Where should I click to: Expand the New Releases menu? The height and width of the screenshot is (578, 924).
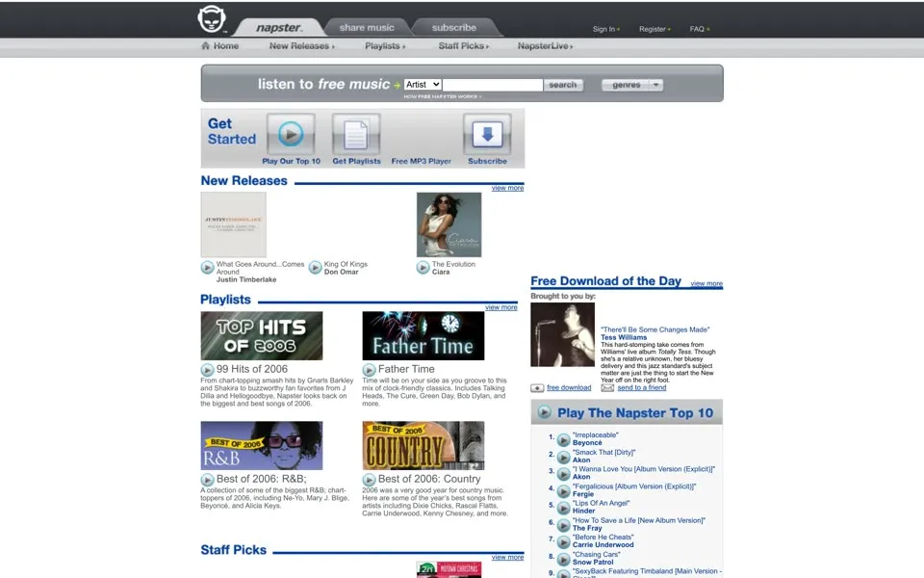tap(301, 46)
